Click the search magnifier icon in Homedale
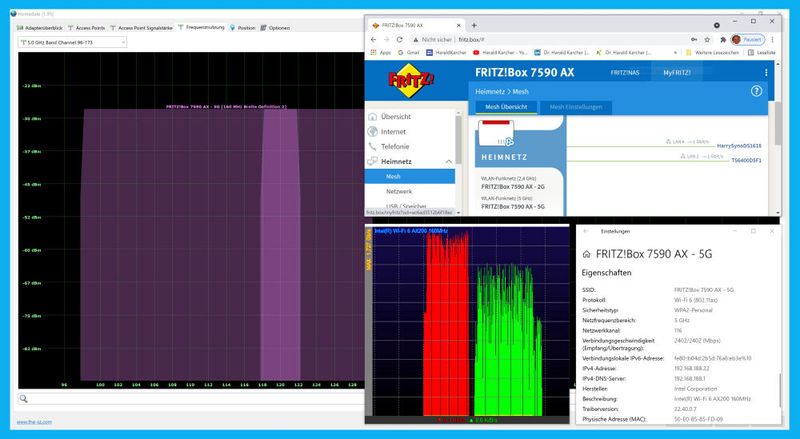 click(x=23, y=399)
